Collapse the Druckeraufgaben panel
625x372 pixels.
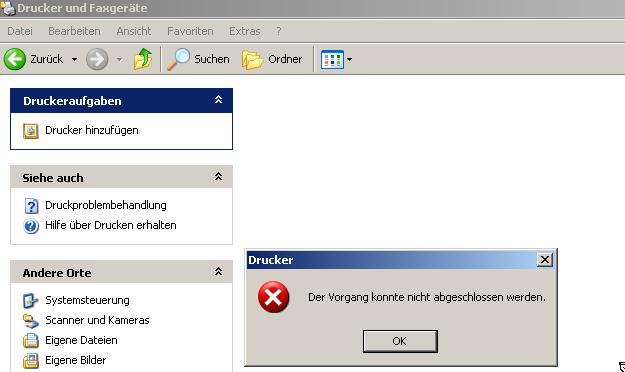218,100
